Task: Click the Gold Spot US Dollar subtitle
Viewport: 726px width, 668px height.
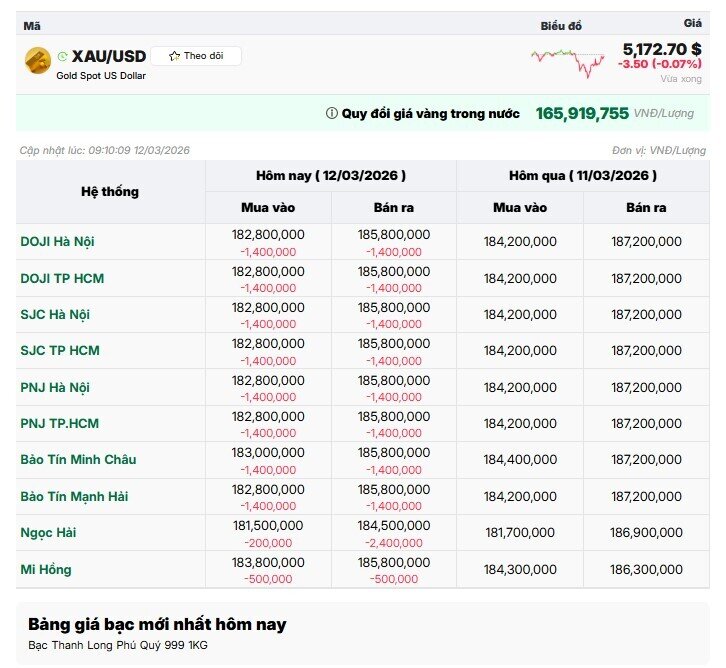Action: tap(101, 75)
